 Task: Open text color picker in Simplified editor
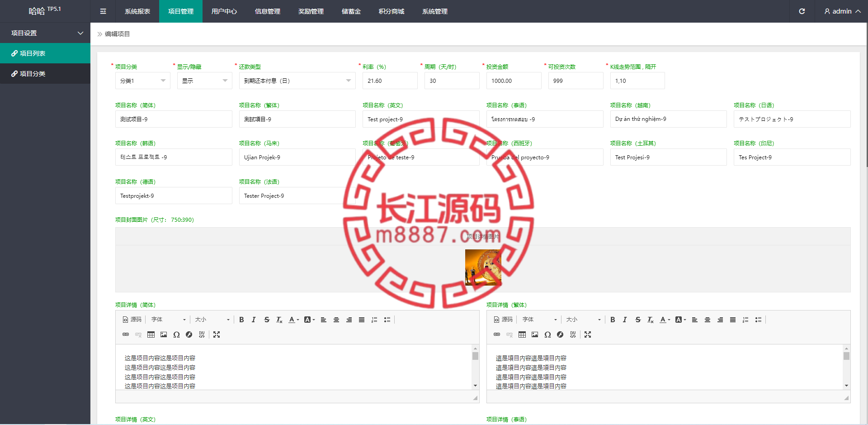[294, 320]
